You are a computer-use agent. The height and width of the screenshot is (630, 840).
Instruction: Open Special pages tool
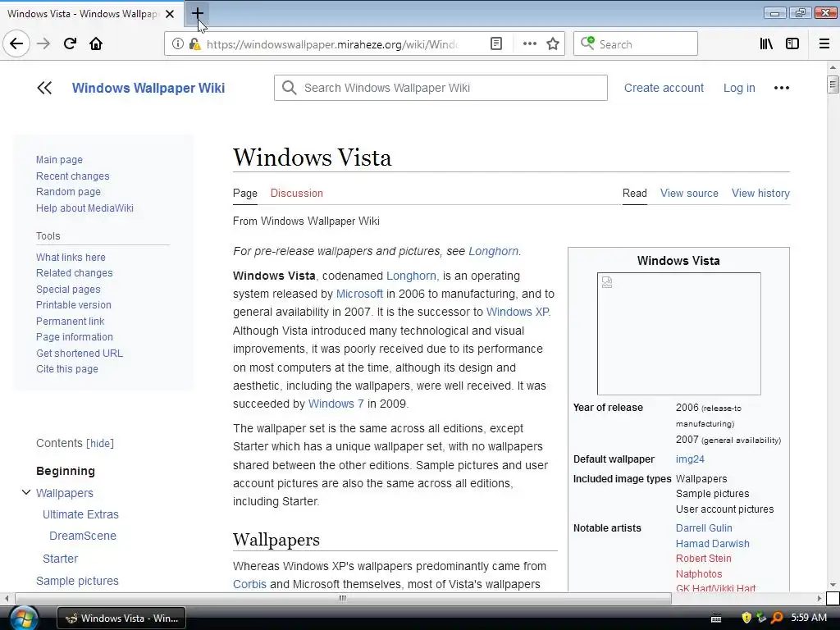pyautogui.click(x=68, y=290)
